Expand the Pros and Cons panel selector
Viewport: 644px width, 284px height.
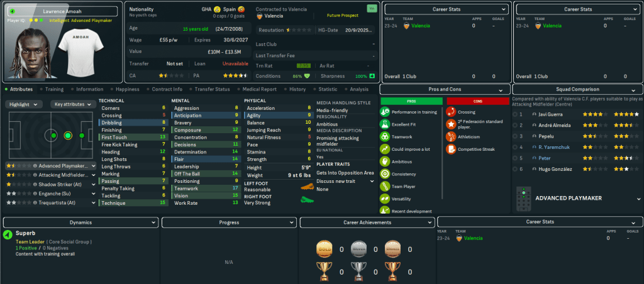445,90
